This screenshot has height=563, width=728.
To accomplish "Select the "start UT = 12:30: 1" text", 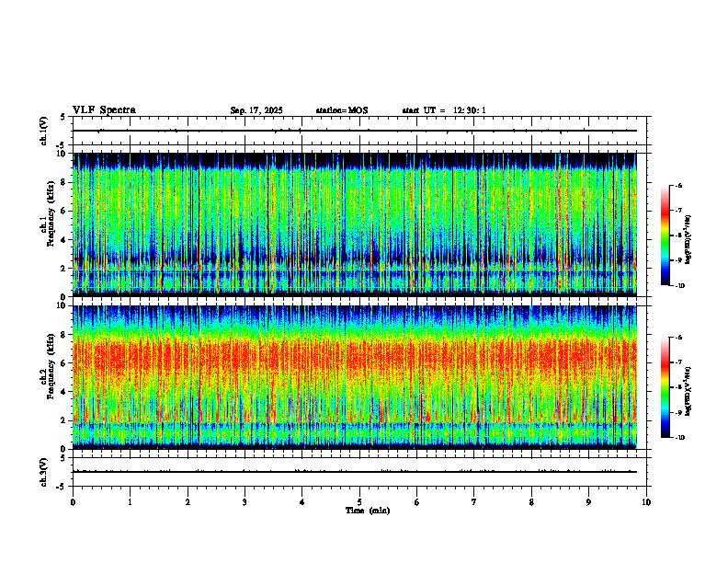I will click(444, 110).
